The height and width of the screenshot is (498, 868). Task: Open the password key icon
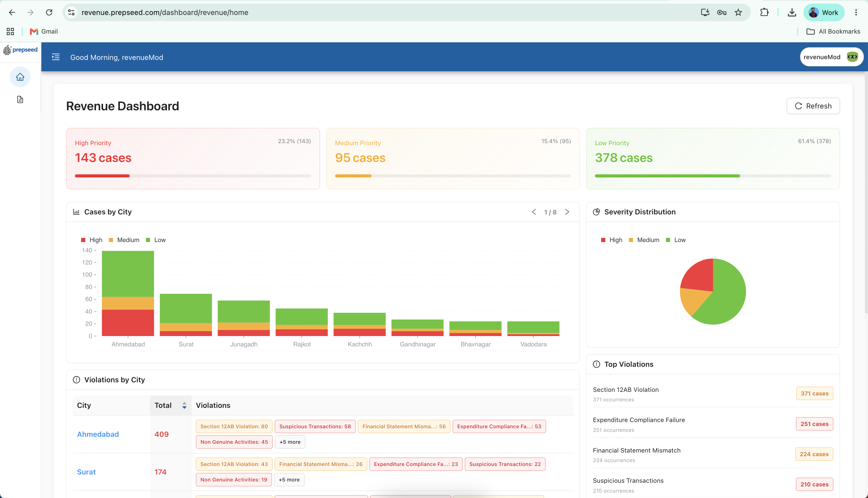[722, 13]
